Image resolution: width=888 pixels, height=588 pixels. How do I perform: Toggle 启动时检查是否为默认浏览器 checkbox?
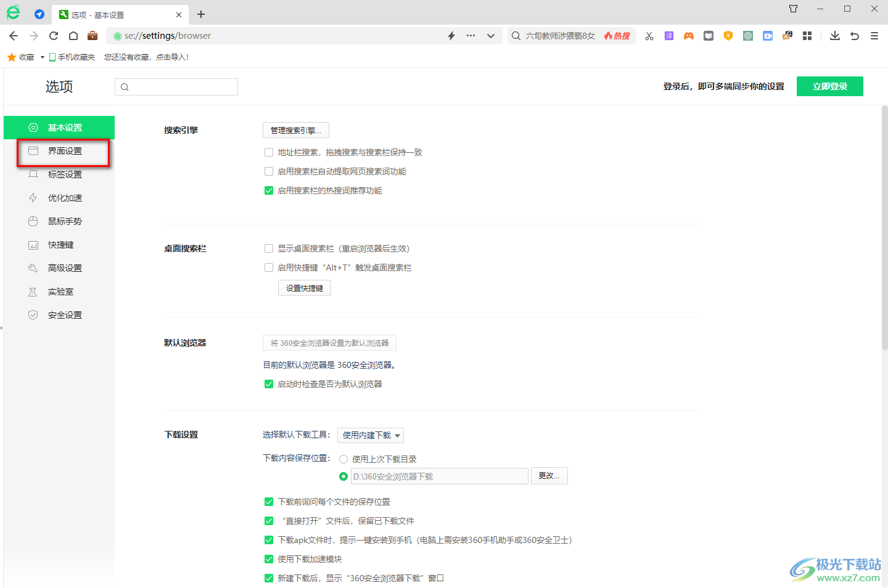(269, 384)
